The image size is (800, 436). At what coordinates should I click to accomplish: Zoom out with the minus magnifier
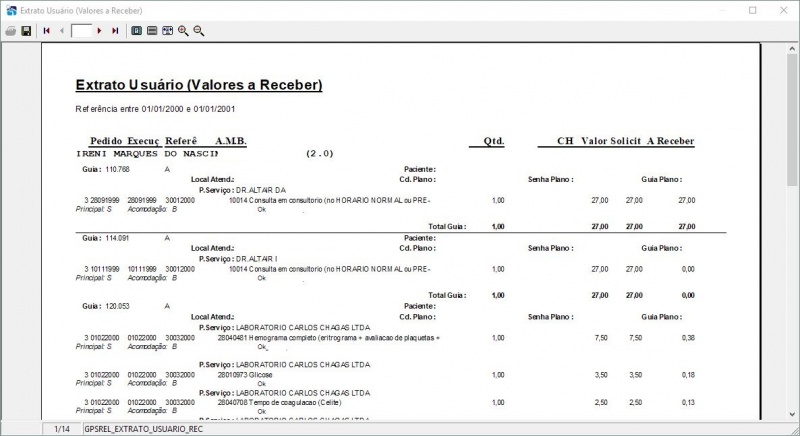[x=199, y=31]
